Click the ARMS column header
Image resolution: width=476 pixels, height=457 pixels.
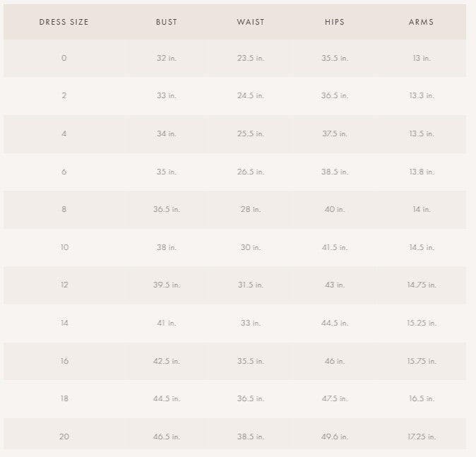tap(422, 22)
